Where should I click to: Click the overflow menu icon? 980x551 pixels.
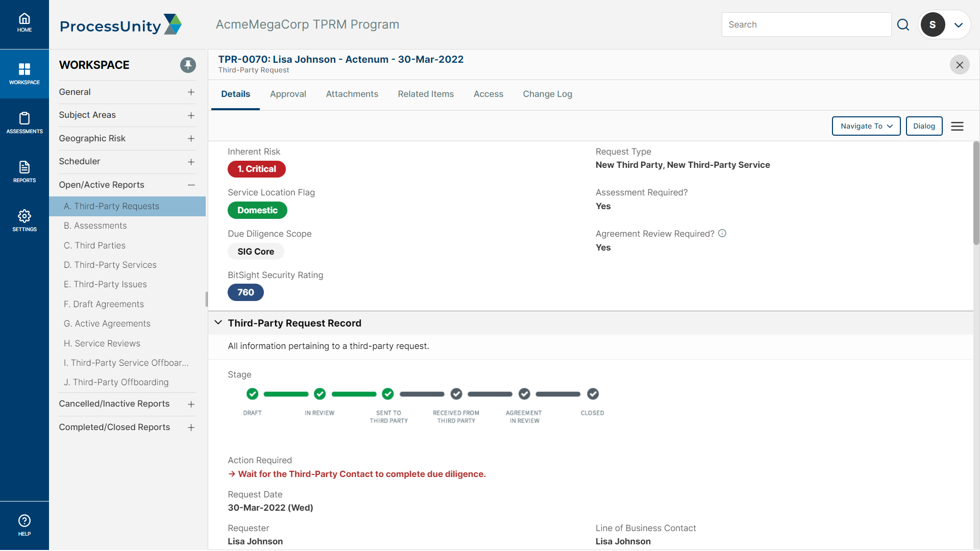957,126
